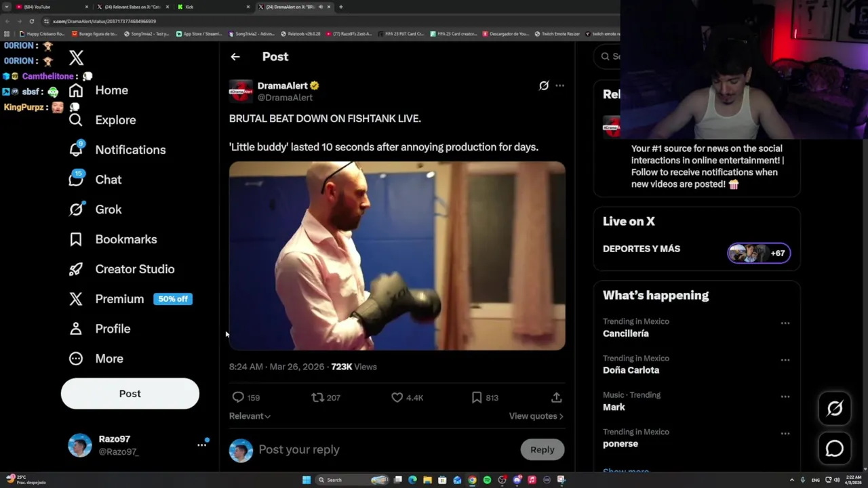The height and width of the screenshot is (488, 868).
Task: Click the Razo97 account avatar
Action: (80, 445)
